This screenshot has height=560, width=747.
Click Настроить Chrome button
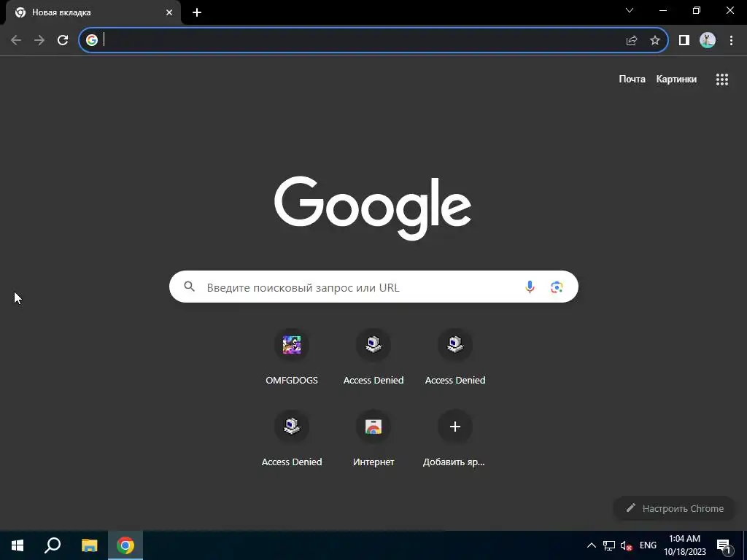[x=675, y=508]
